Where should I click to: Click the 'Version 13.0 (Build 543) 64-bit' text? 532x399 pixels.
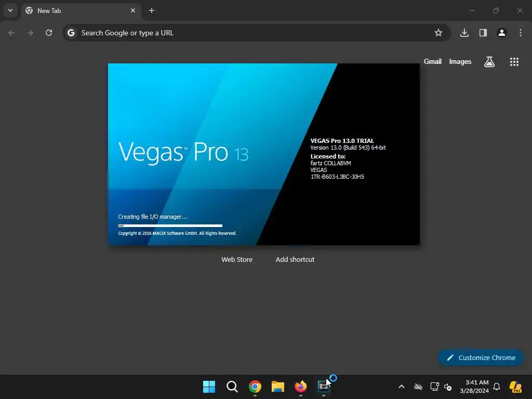point(348,148)
